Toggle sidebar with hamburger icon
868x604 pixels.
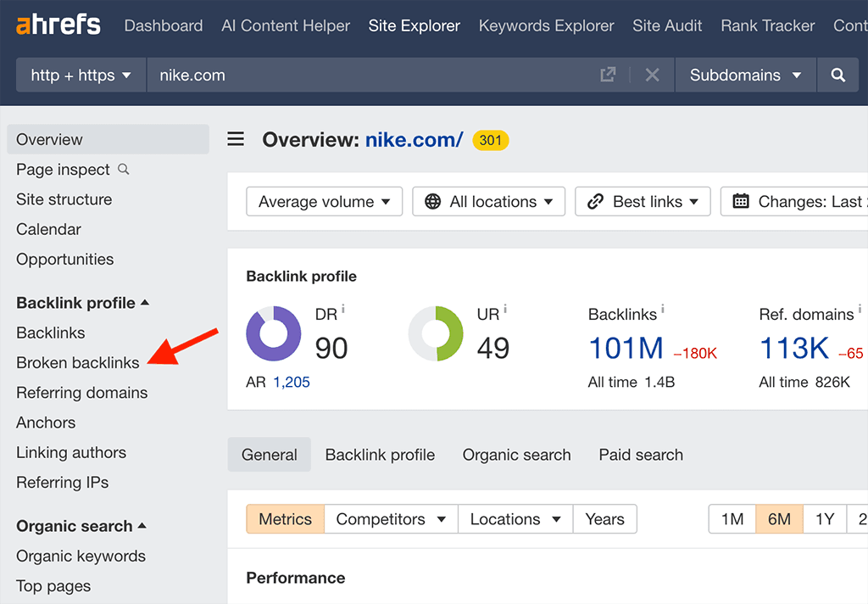[236, 138]
